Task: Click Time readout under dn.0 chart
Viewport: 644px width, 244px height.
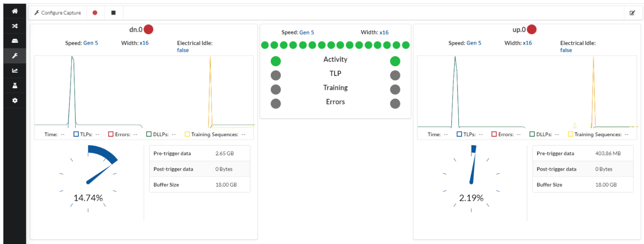Action: 55,135
